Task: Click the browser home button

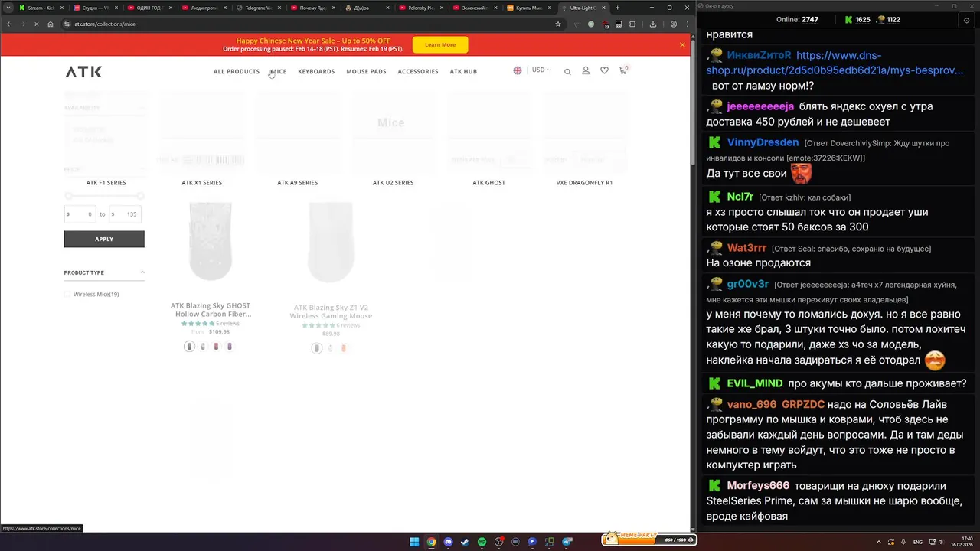Action: (51, 24)
